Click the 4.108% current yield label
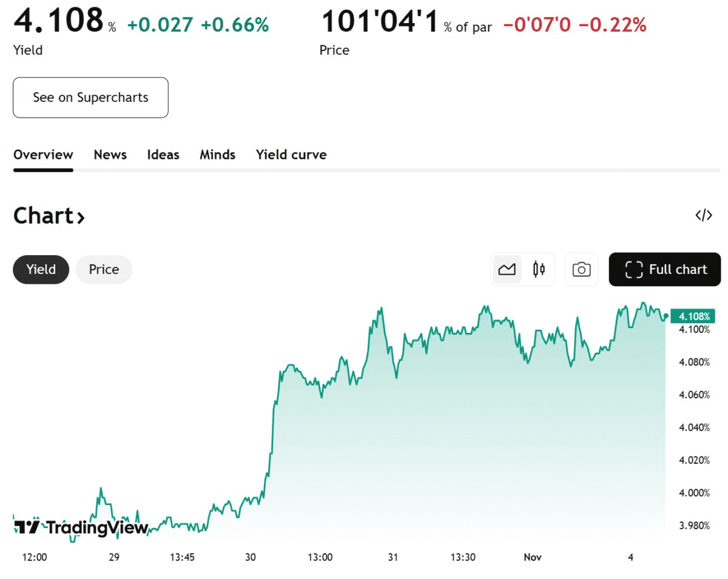 (693, 316)
